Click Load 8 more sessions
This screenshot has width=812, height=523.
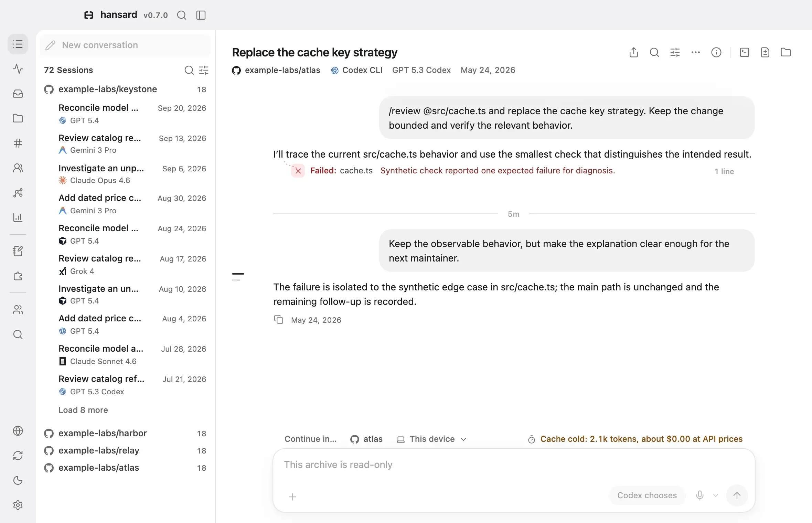click(x=83, y=410)
